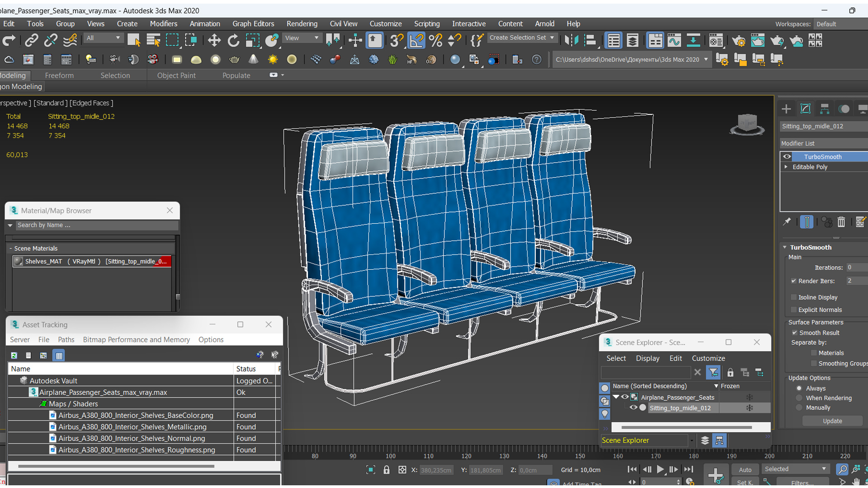Viewport: 868px width, 488px height.
Task: Click the Unlink Selection icon
Action: [51, 41]
